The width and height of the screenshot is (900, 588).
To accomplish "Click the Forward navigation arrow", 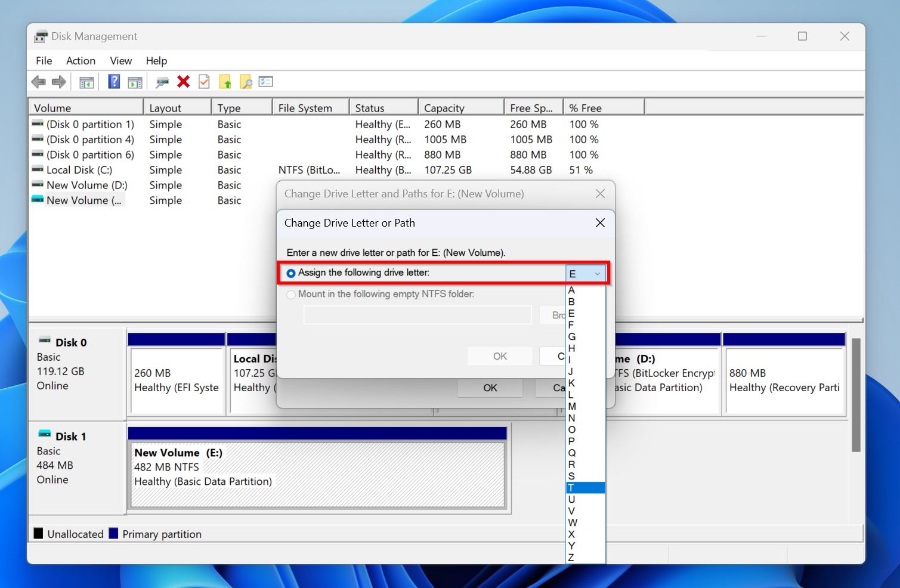I will (x=58, y=82).
